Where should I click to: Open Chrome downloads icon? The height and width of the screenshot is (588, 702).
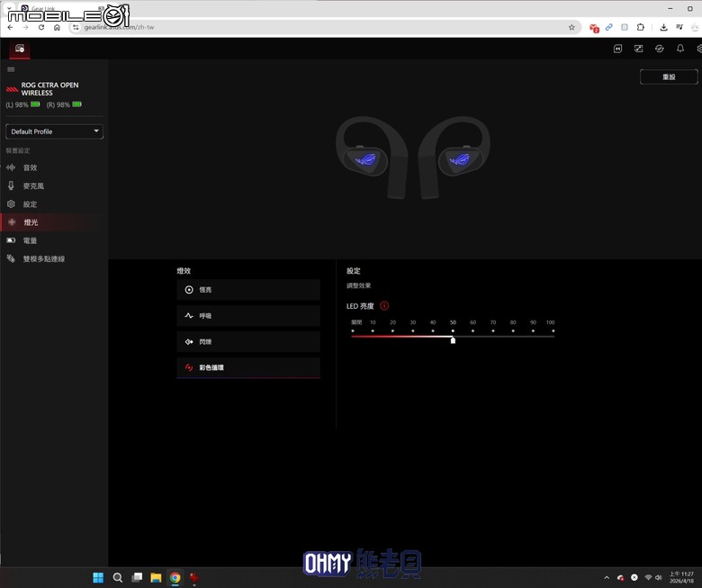663,27
